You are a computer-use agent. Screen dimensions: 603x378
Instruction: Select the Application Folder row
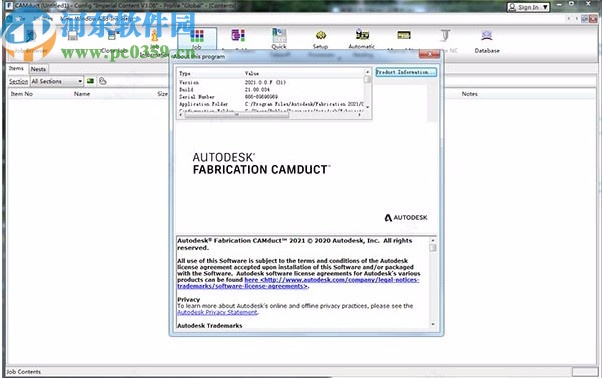pos(271,104)
